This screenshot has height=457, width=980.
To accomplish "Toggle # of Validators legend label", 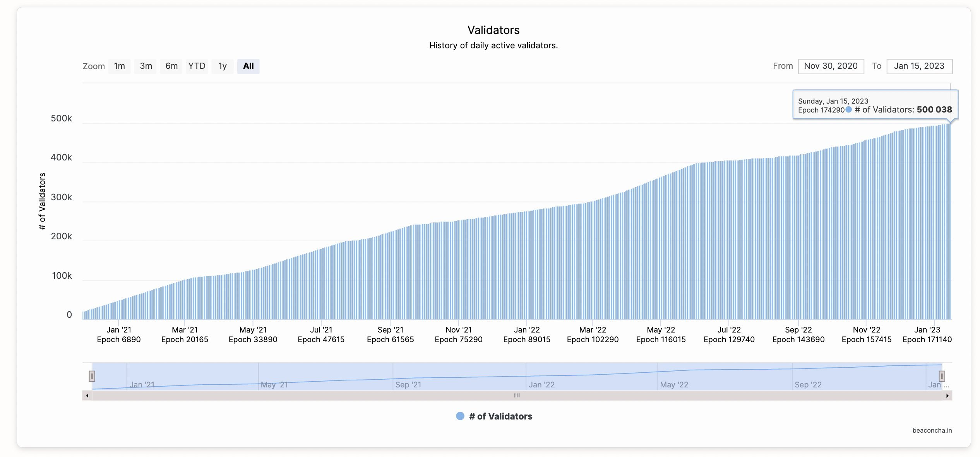I will point(500,416).
